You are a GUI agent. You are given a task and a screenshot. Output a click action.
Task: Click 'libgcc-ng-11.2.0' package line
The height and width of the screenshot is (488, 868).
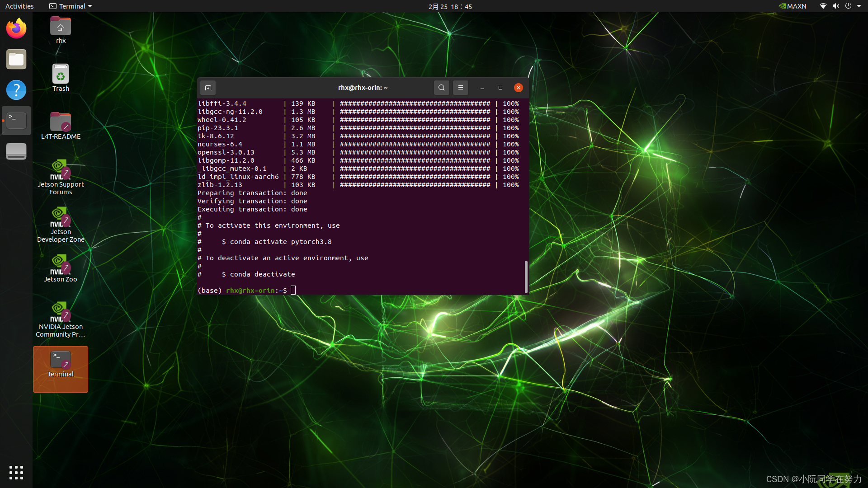click(358, 112)
